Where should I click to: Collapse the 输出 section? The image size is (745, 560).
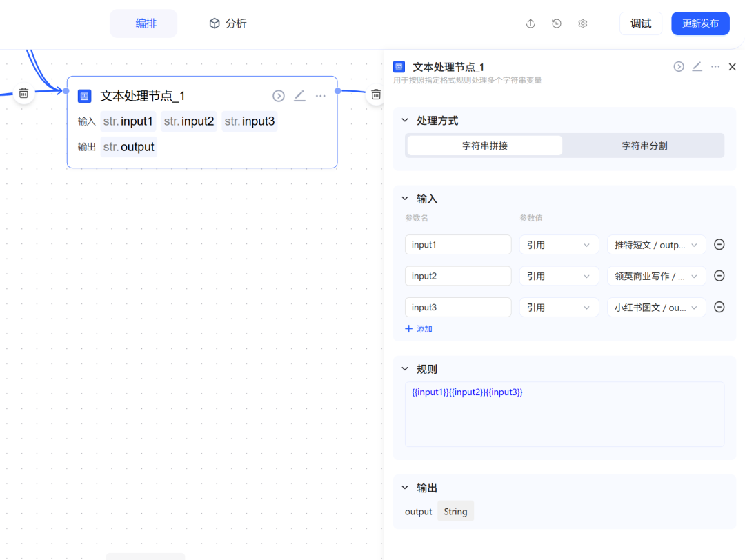[405, 488]
